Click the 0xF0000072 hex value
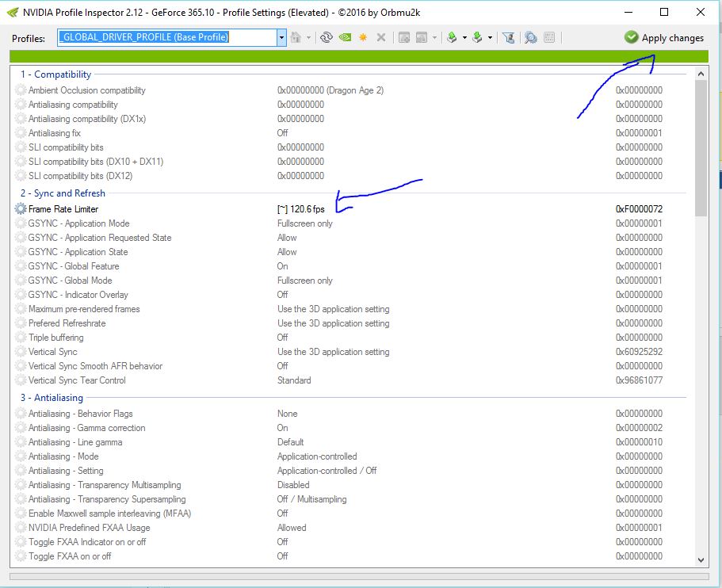Screen dimensions: 722x588 point(639,209)
